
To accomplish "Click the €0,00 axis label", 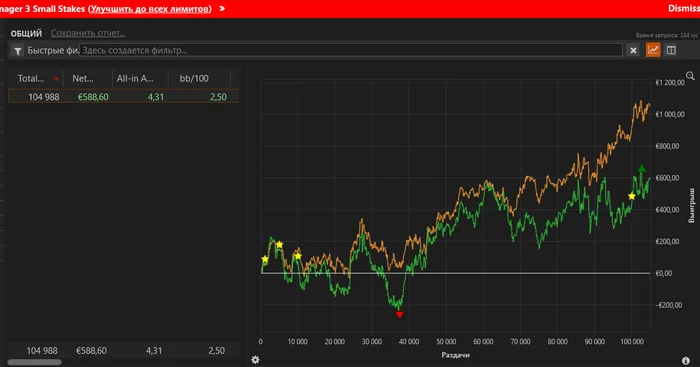I will point(664,273).
